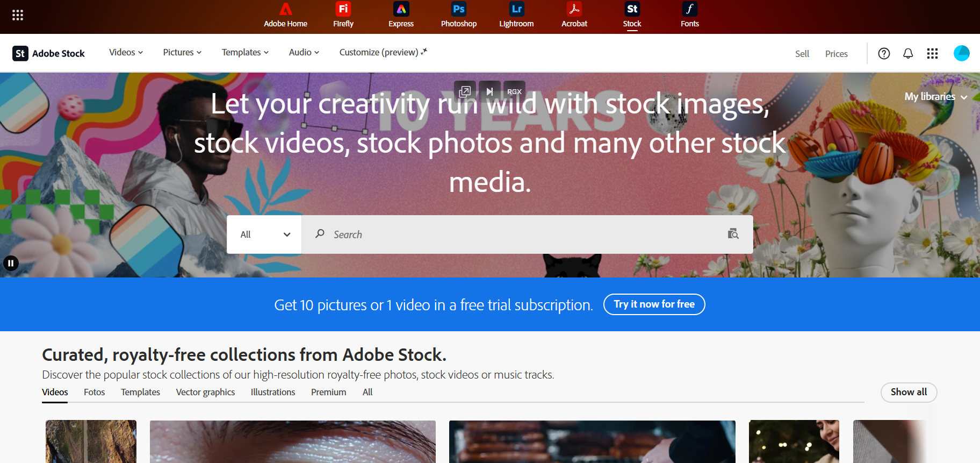Open the woman with bokeh lights thumbnail

[794, 441]
